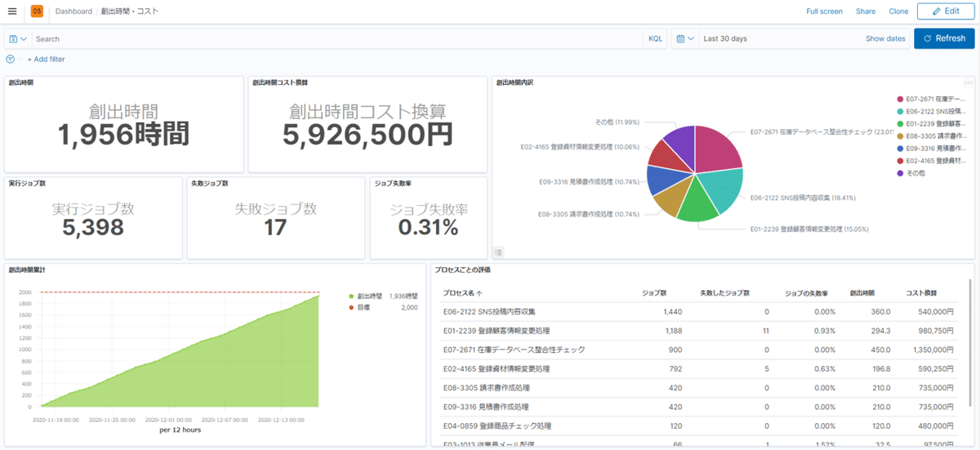980x450 pixels.
Task: Click Show dates link
Action: click(x=885, y=38)
